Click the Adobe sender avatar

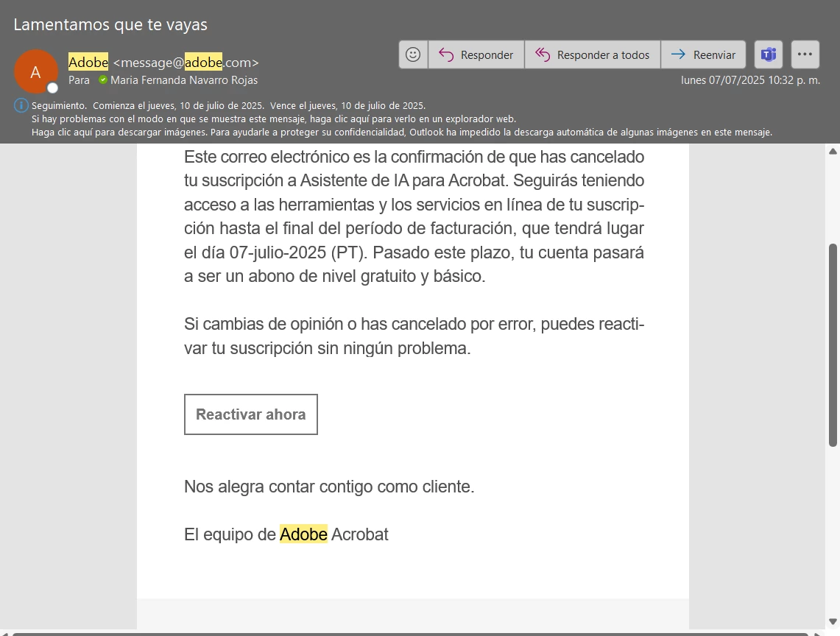pos(35,72)
